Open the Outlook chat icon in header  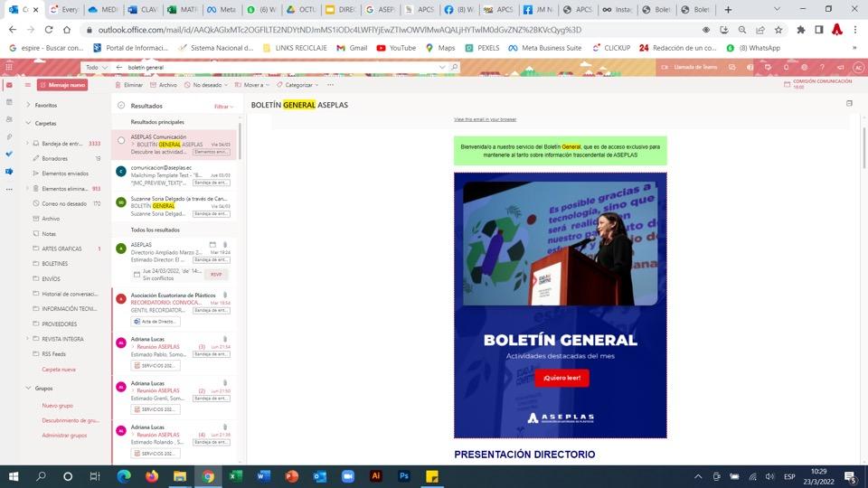[731, 67]
